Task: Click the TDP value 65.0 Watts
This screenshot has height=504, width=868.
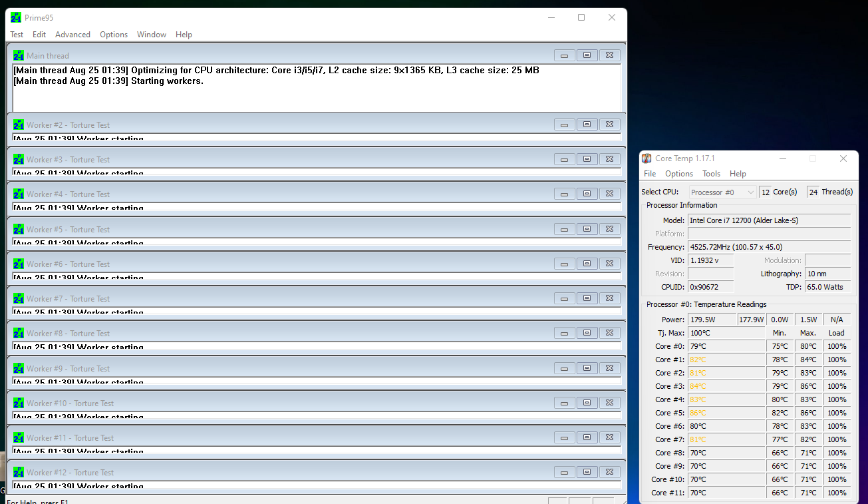Action: [827, 287]
